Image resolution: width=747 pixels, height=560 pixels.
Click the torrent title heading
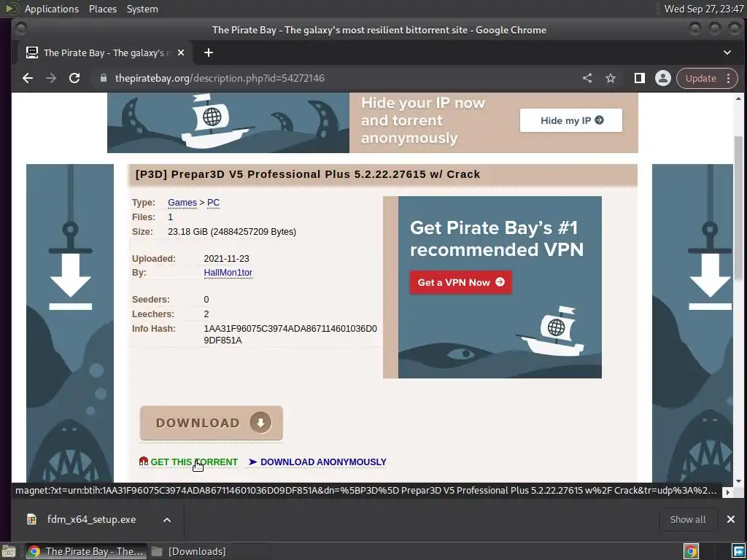tap(308, 174)
